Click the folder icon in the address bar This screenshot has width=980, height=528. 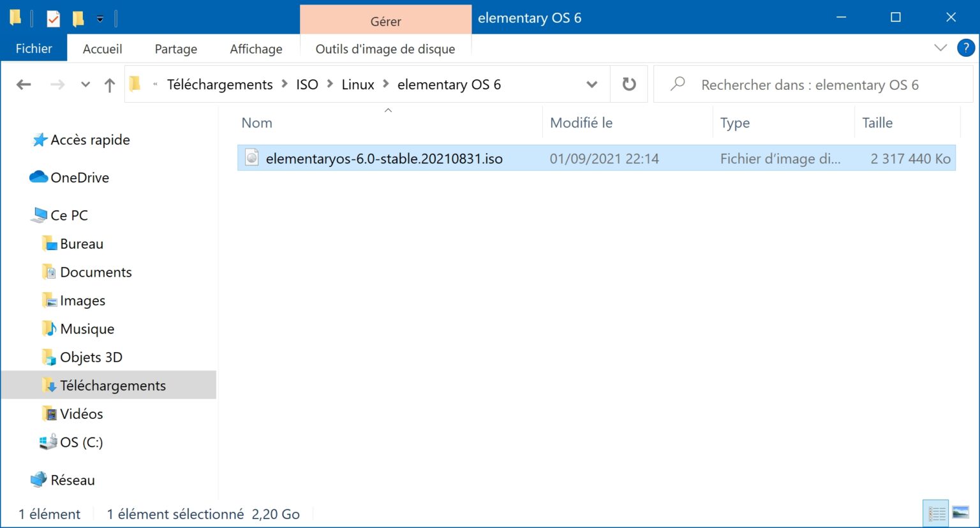coord(135,84)
